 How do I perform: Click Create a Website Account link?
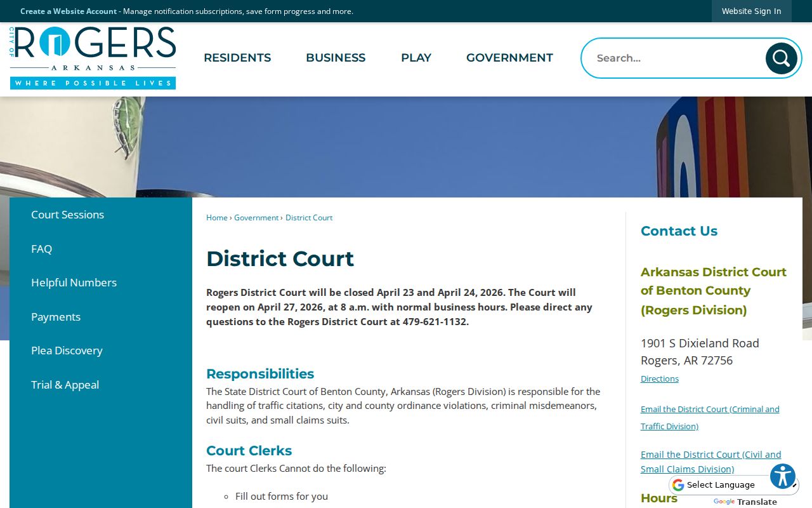(69, 11)
